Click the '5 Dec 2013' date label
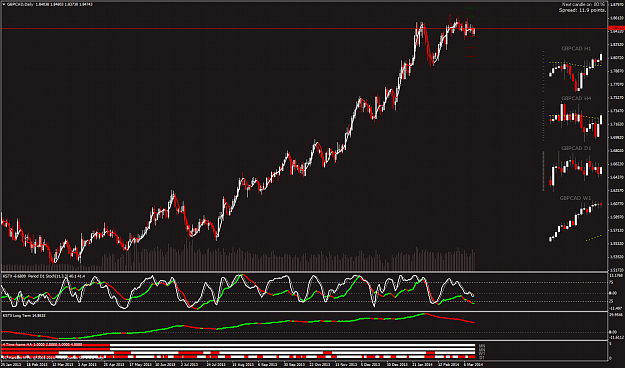Image resolution: width=625 pixels, height=368 pixels. [371, 364]
